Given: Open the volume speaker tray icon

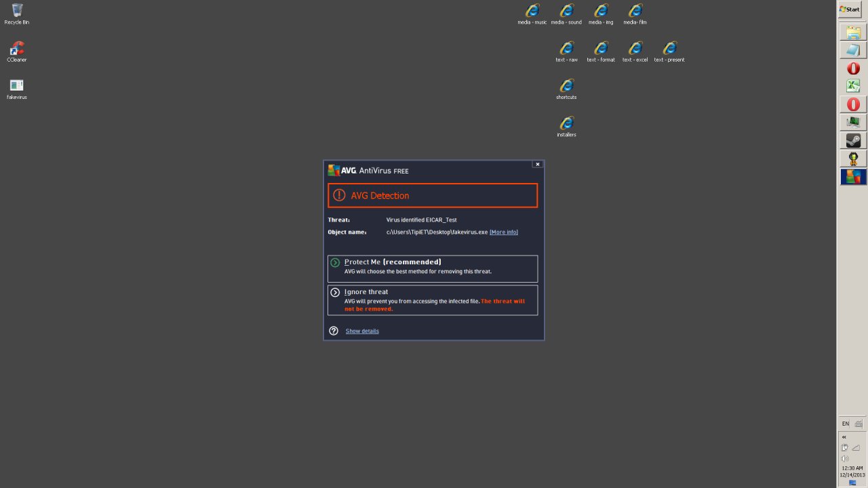Looking at the screenshot, I should click(845, 458).
